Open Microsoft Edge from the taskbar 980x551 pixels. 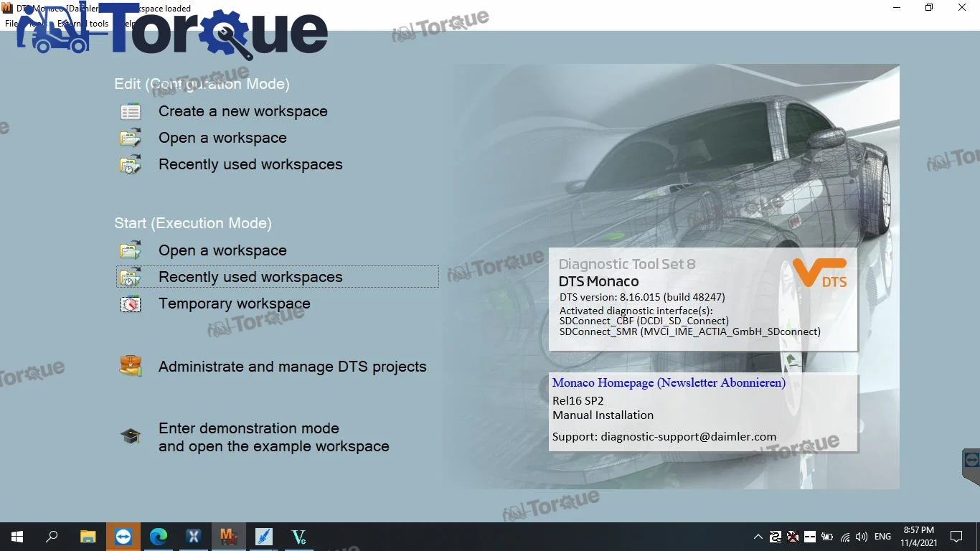tap(159, 537)
